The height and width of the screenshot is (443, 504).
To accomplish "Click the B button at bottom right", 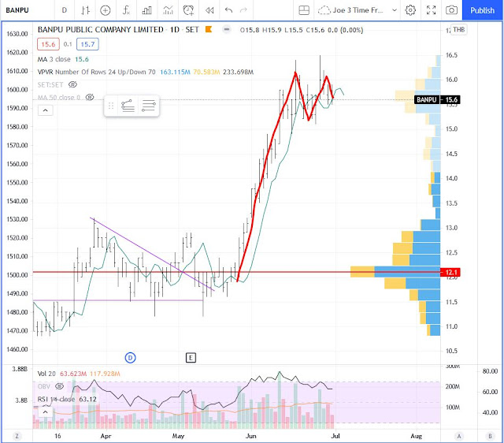I will (490, 436).
